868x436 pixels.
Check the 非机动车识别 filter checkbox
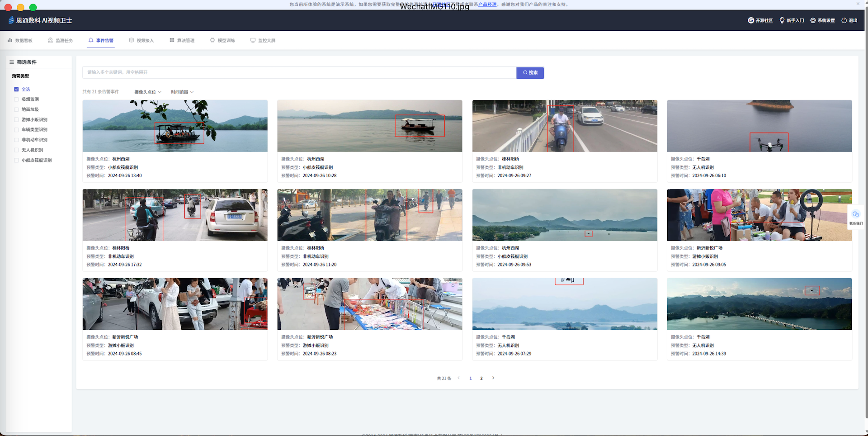pos(16,140)
